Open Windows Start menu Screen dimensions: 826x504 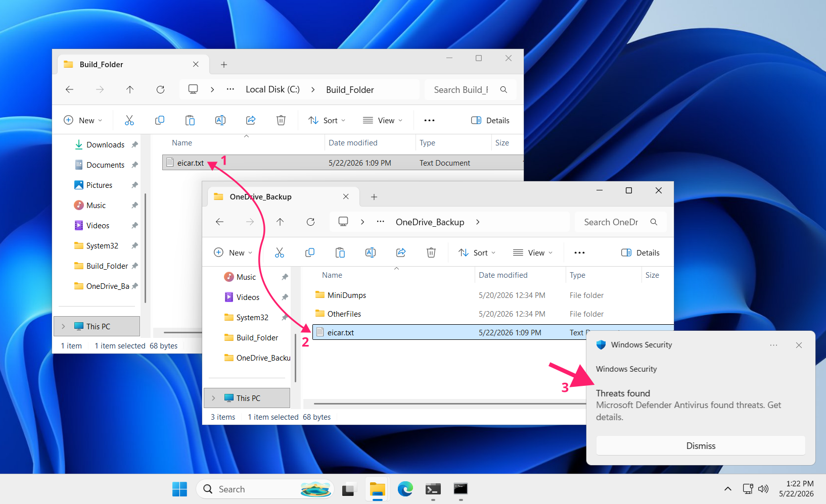tap(179, 489)
